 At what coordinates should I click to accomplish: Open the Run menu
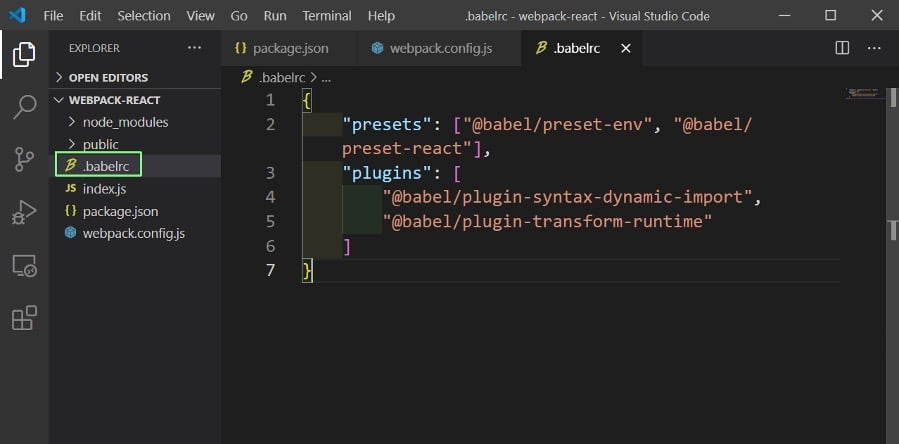[x=275, y=16]
